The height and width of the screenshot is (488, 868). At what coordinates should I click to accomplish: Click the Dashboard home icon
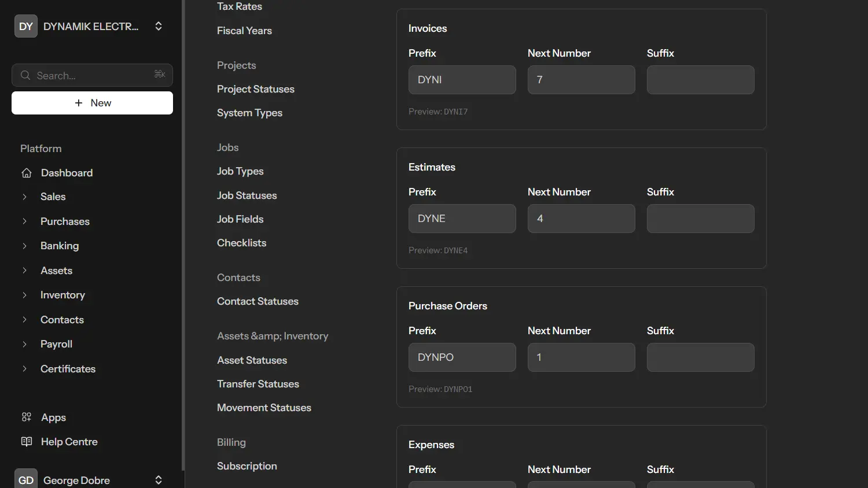[27, 173]
